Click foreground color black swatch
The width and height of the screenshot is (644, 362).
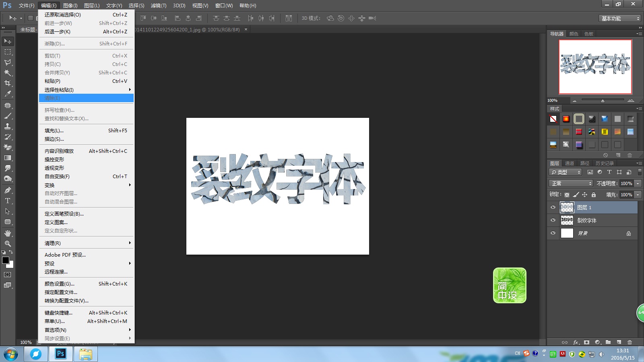5,260
